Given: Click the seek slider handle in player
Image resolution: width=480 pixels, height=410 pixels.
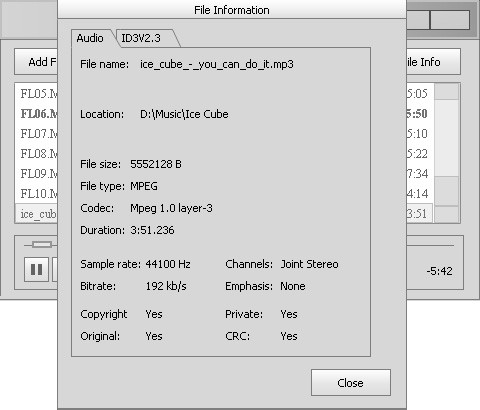Looking at the screenshot, I should (x=42, y=245).
